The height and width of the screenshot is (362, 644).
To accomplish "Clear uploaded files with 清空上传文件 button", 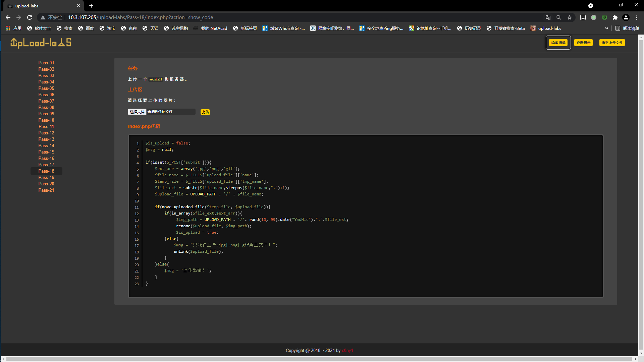I will pyautogui.click(x=612, y=43).
